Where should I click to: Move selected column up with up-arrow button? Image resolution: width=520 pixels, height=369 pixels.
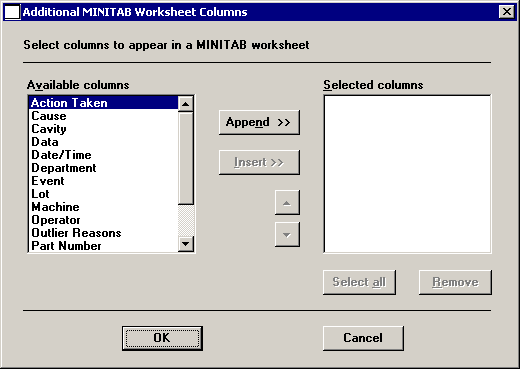[287, 202]
